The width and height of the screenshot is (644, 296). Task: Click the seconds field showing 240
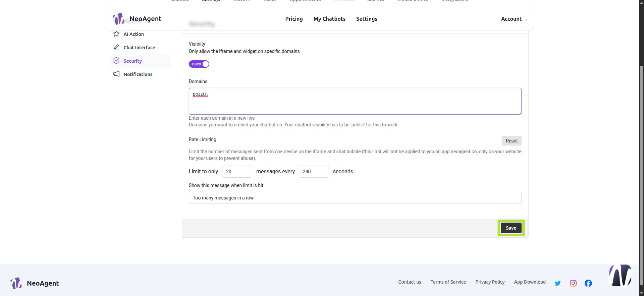(x=314, y=172)
